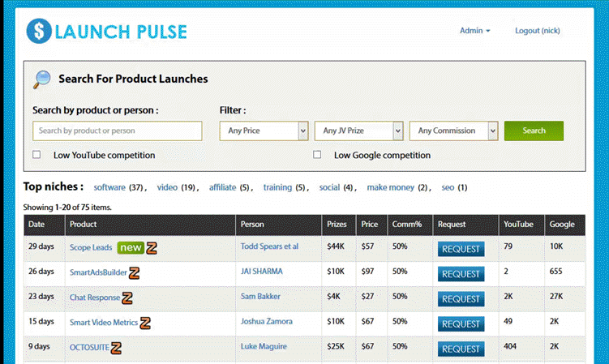Click the Z icon beside Smart Video Metrics
Image resolution: width=609 pixels, height=364 pixels.
145,323
